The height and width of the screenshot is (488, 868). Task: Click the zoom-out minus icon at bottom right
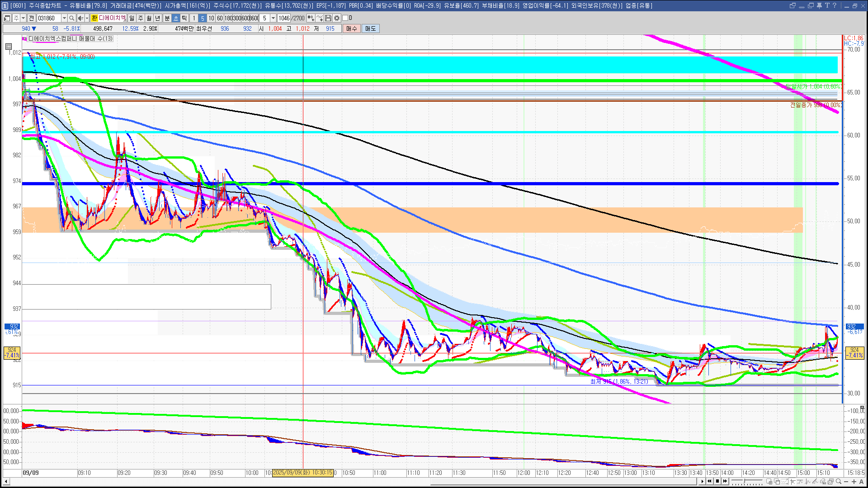pyautogui.click(x=846, y=481)
